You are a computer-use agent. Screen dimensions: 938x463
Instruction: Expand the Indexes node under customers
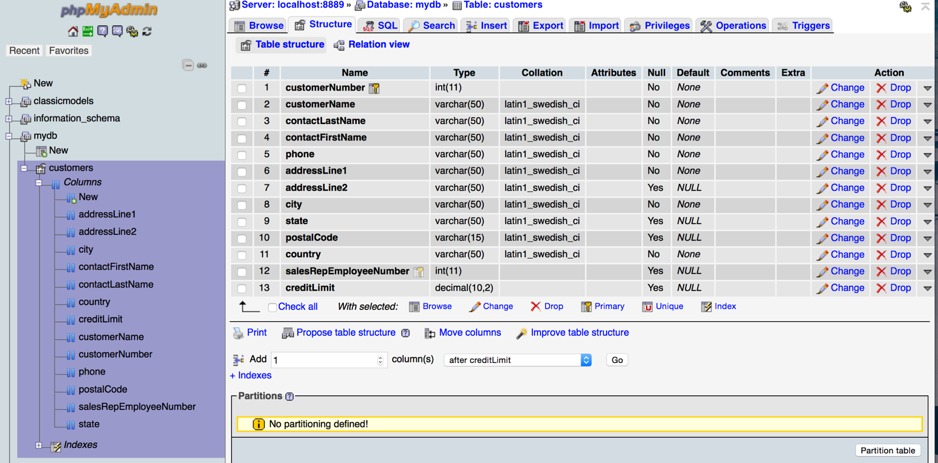pyautogui.click(x=39, y=445)
